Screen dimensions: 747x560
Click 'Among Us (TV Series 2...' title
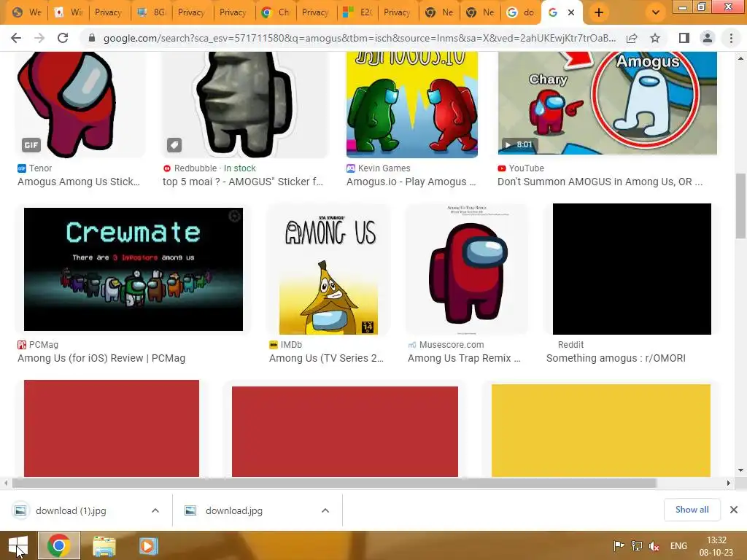pyautogui.click(x=326, y=358)
